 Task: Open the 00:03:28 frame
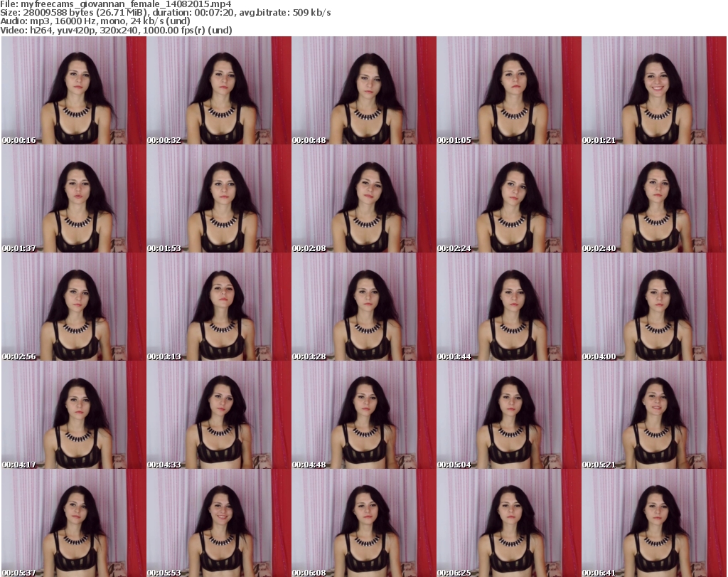click(364, 307)
